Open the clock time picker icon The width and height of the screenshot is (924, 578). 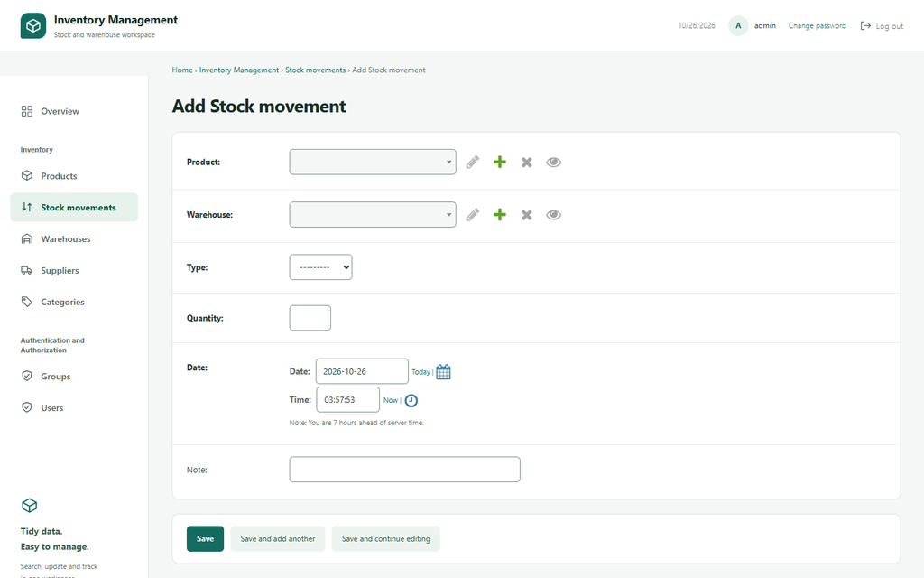click(411, 400)
